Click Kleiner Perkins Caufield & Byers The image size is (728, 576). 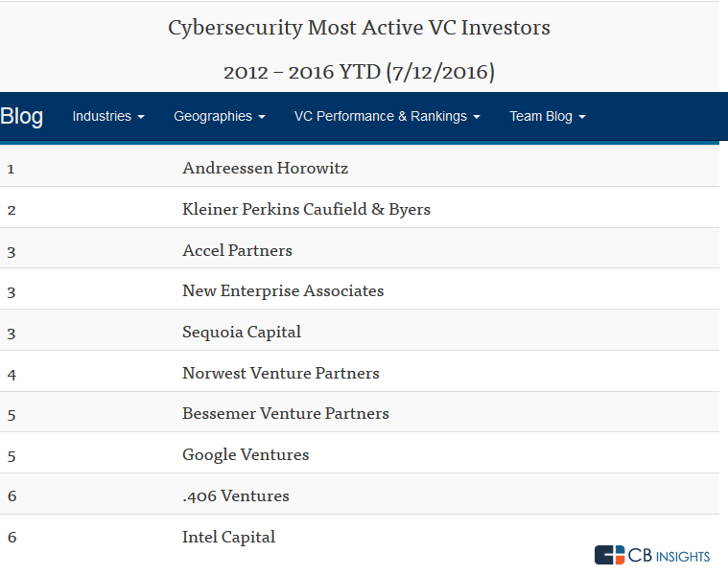click(x=306, y=209)
